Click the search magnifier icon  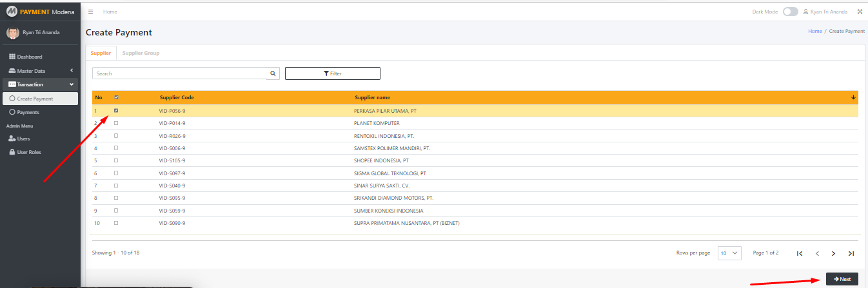pyautogui.click(x=273, y=73)
